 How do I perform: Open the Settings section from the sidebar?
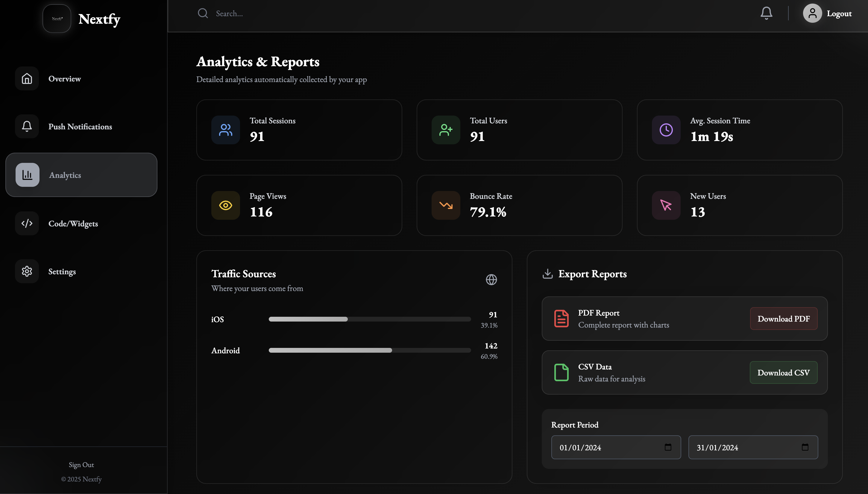(62, 271)
